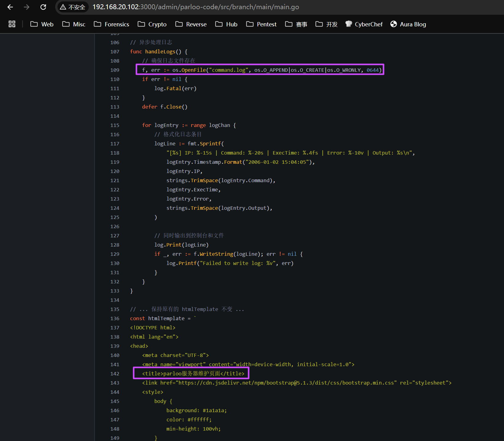The width and height of the screenshot is (504, 441).
Task: Expand the Misc bookmarks folder
Action: (74, 24)
